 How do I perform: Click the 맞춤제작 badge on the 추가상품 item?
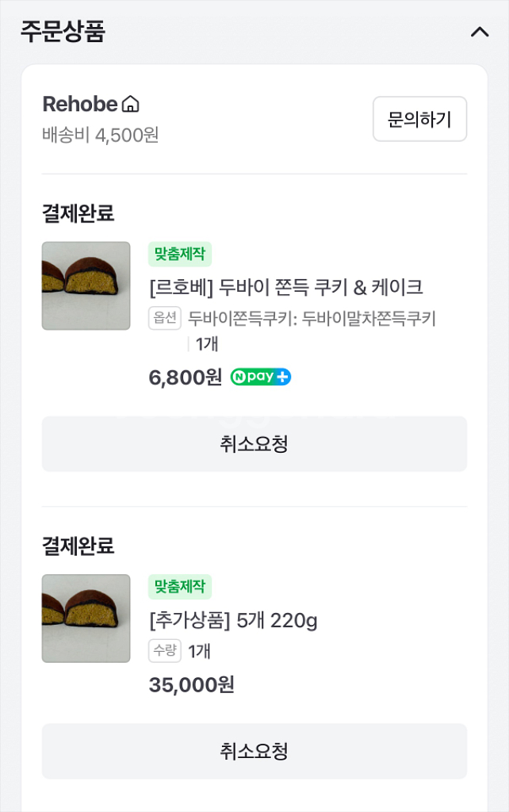point(180,588)
